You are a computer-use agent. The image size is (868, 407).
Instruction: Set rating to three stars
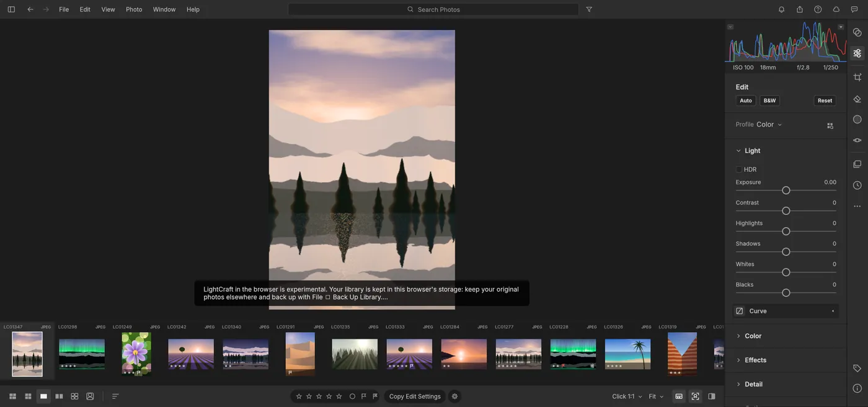click(319, 396)
